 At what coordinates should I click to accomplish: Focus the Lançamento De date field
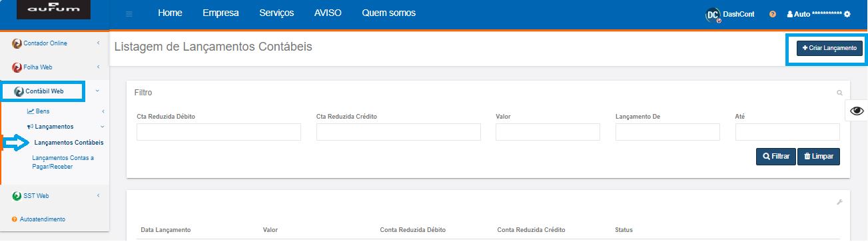click(667, 132)
